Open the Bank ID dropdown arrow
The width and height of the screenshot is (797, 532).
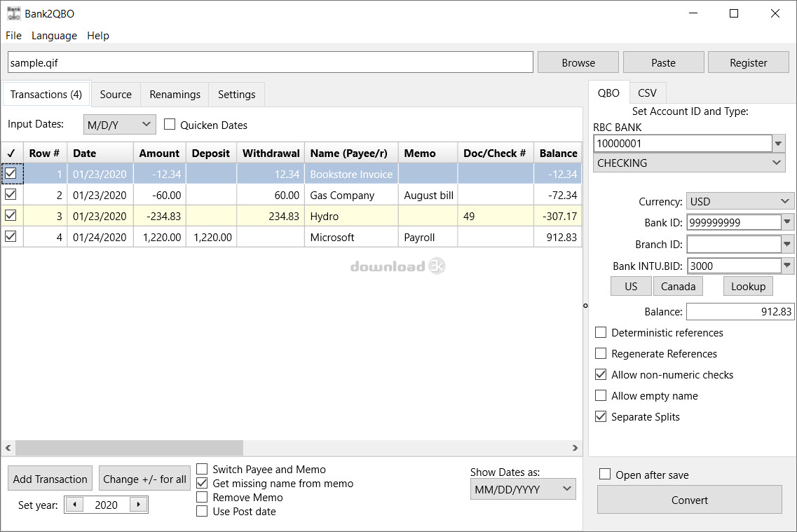pos(788,223)
